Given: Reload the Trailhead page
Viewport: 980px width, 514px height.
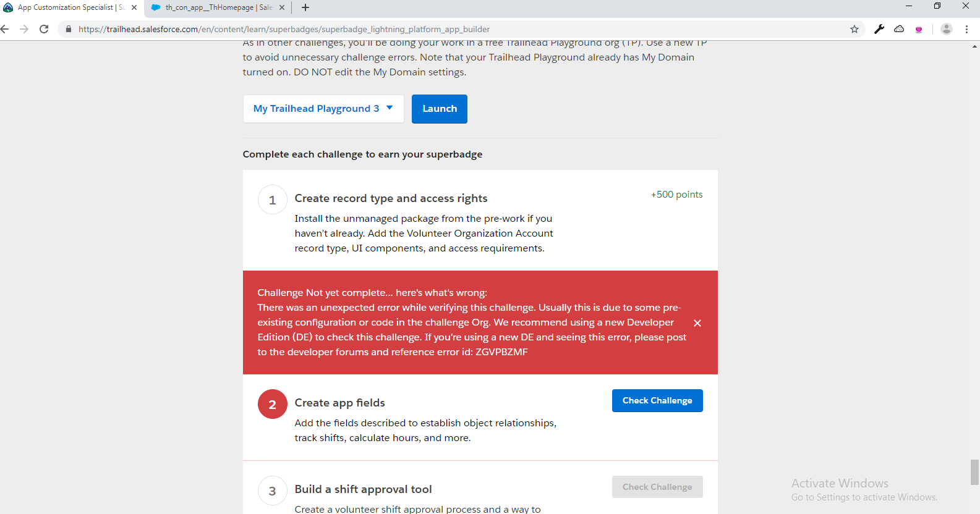Looking at the screenshot, I should (x=44, y=29).
